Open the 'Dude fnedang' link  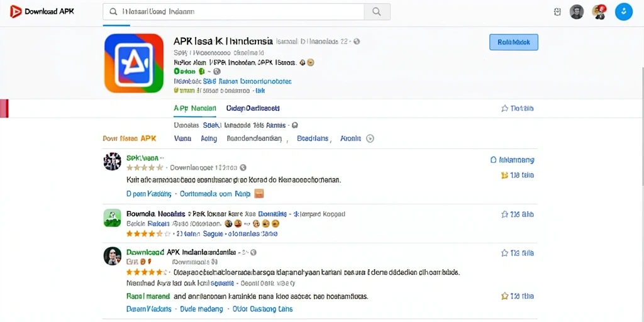click(202, 309)
